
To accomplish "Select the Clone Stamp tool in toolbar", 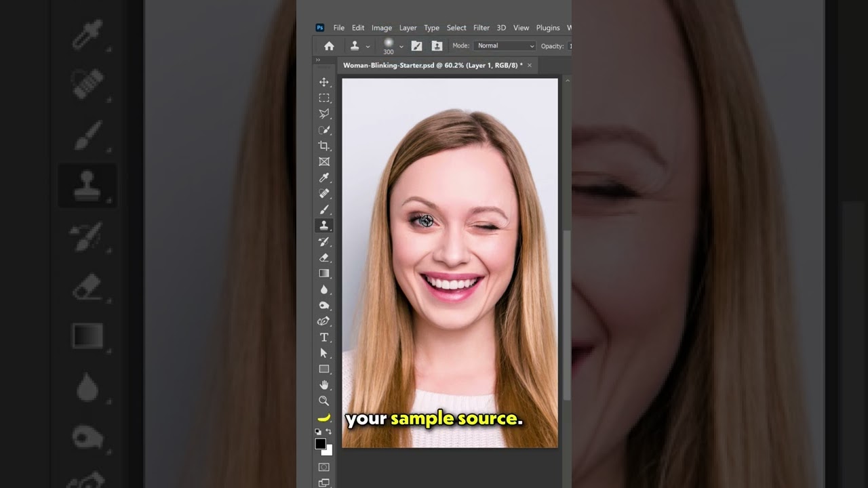I will point(324,226).
